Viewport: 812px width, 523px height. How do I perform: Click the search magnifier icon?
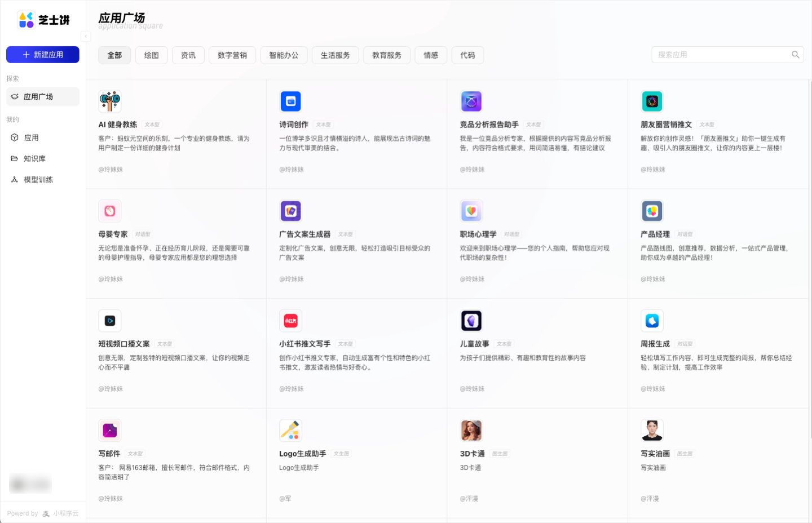tap(795, 55)
